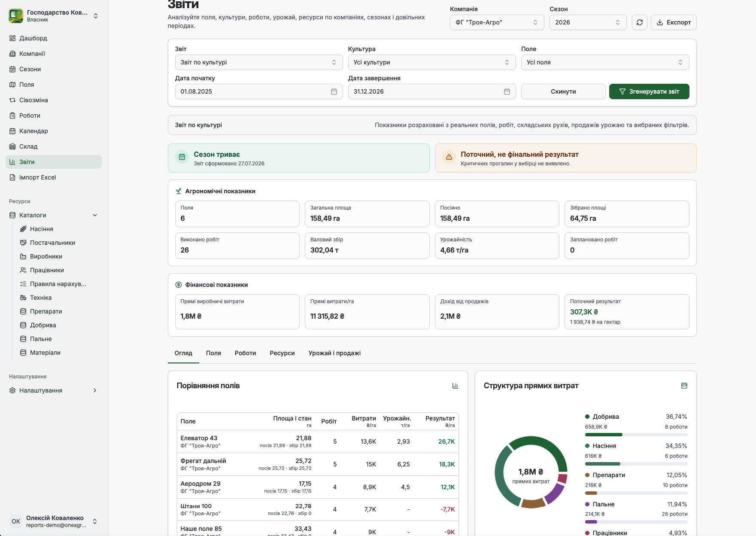Click the bar chart icon in Порівняння полів
The width and height of the screenshot is (756, 536).
pyautogui.click(x=455, y=386)
